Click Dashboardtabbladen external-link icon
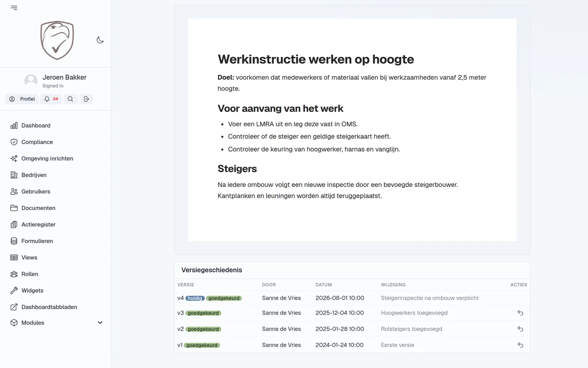 (x=14, y=307)
